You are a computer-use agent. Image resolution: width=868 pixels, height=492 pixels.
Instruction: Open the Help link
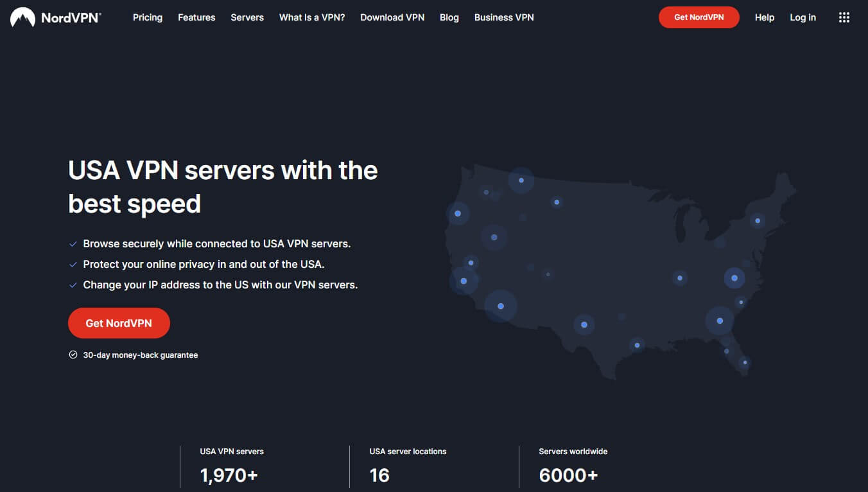(765, 17)
